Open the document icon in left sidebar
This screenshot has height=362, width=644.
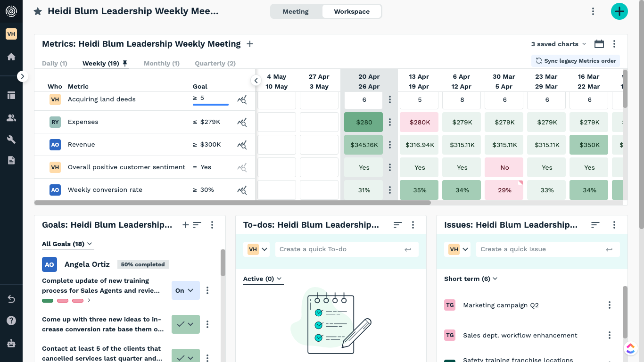(x=11, y=160)
